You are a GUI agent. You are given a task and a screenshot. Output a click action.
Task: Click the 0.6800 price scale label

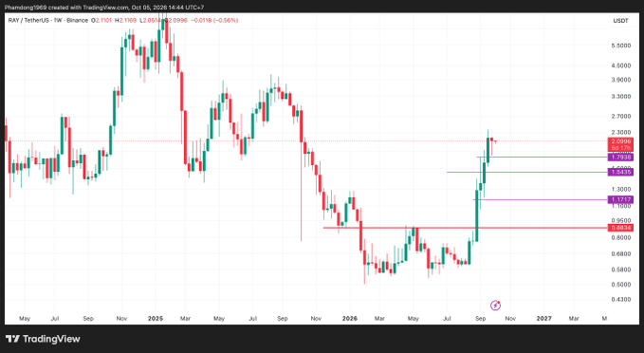point(620,253)
